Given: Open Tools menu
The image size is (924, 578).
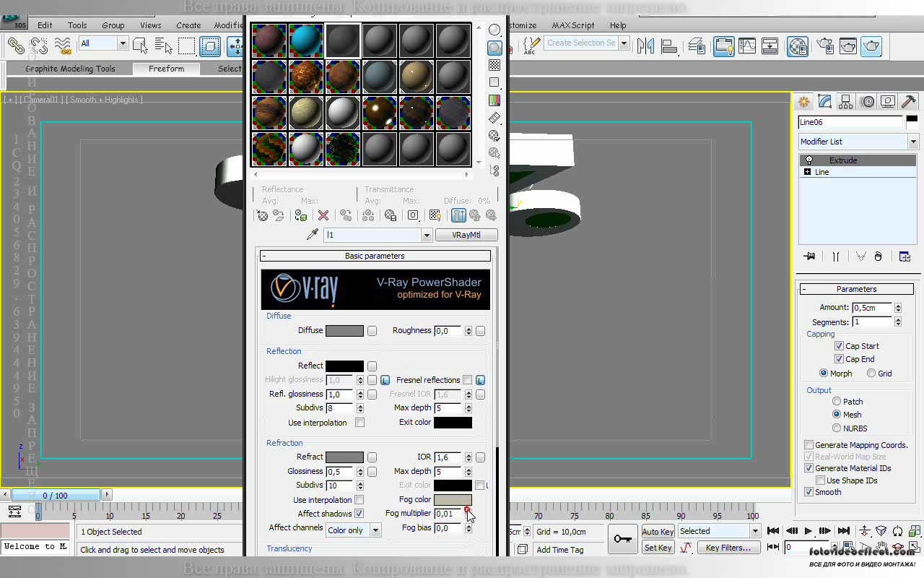Looking at the screenshot, I should pos(77,25).
